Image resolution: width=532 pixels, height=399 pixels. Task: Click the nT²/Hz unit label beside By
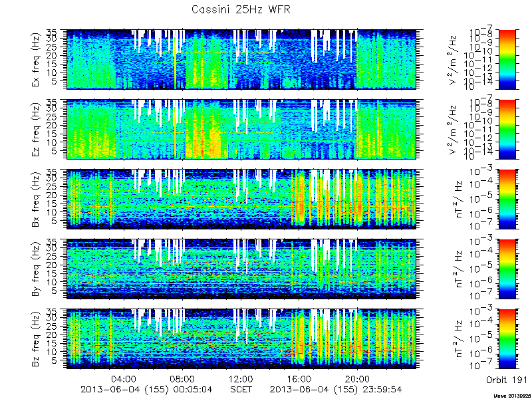click(459, 269)
